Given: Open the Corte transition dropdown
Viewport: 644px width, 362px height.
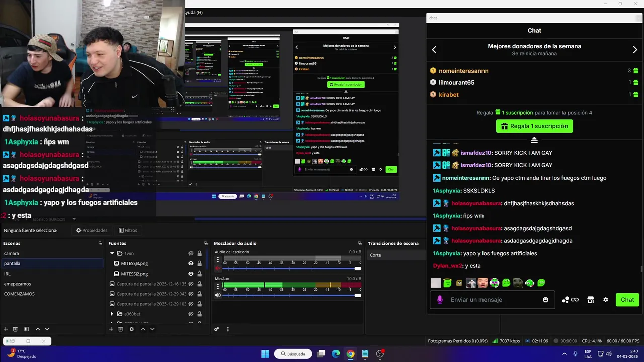Looking at the screenshot, I should tap(396, 255).
